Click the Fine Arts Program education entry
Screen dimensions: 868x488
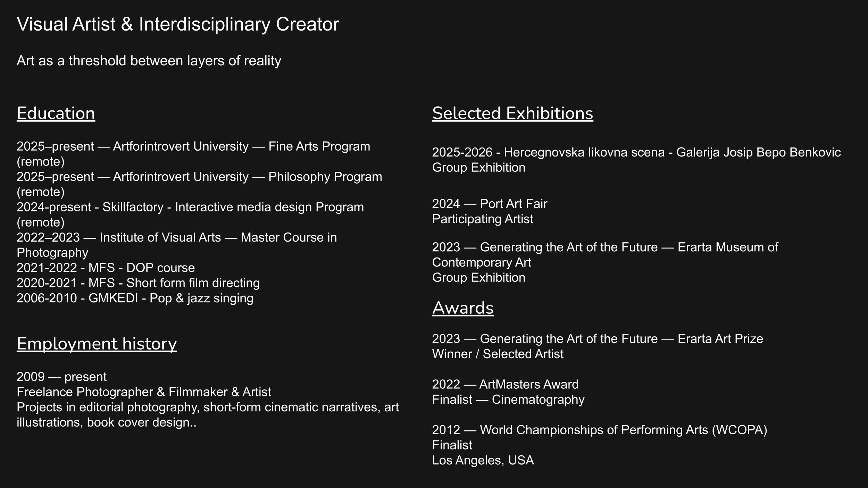193,146
